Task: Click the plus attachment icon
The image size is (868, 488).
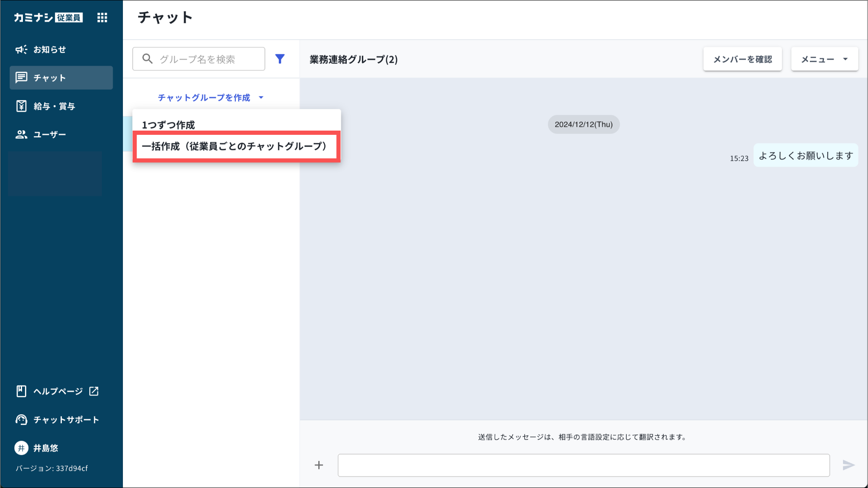Action: pos(319,465)
